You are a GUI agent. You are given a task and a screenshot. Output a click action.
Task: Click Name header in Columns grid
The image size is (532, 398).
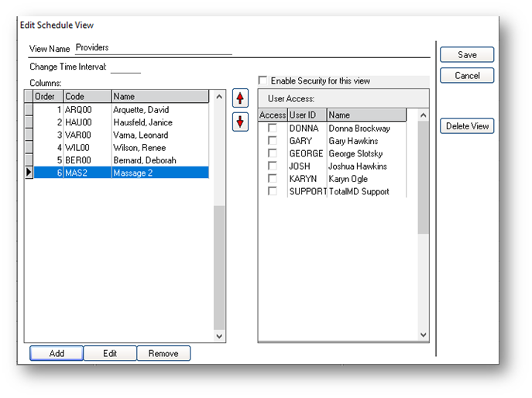click(x=160, y=96)
